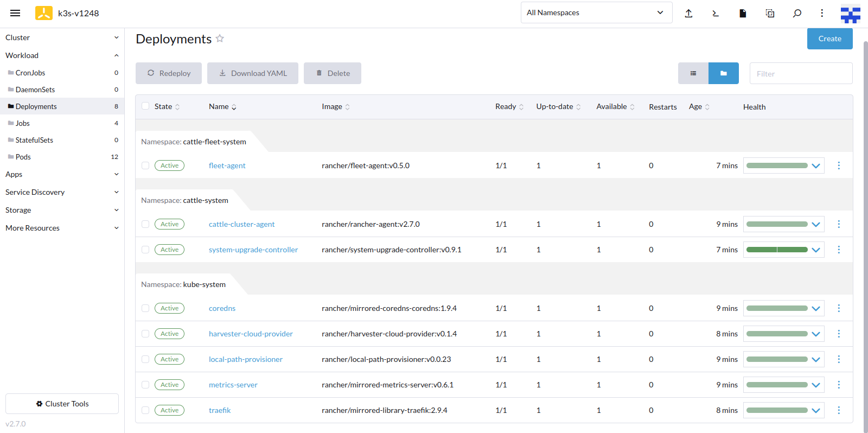Select the harvester-cloud-provider row checkbox

tap(145, 334)
